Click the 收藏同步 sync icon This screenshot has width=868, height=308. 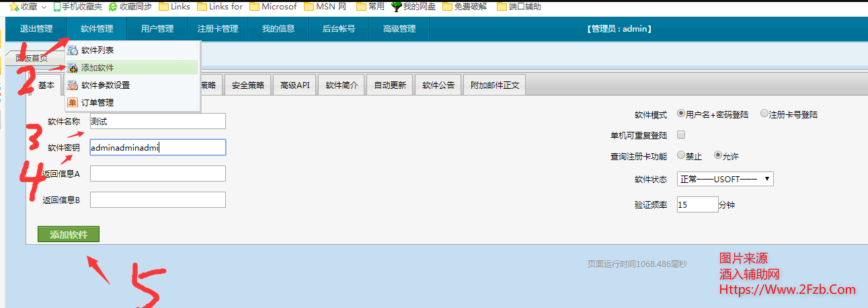pyautogui.click(x=113, y=7)
